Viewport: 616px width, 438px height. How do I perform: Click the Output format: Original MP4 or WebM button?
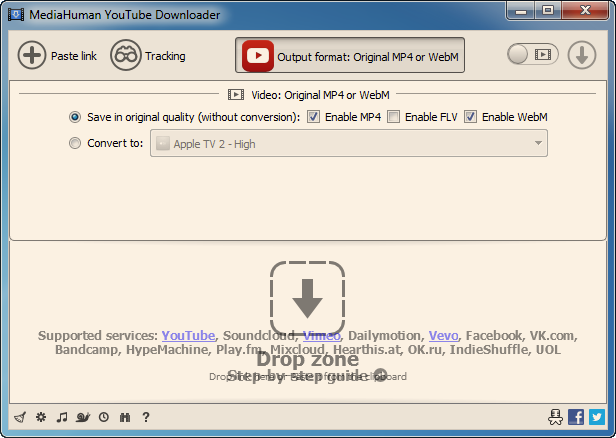350,55
